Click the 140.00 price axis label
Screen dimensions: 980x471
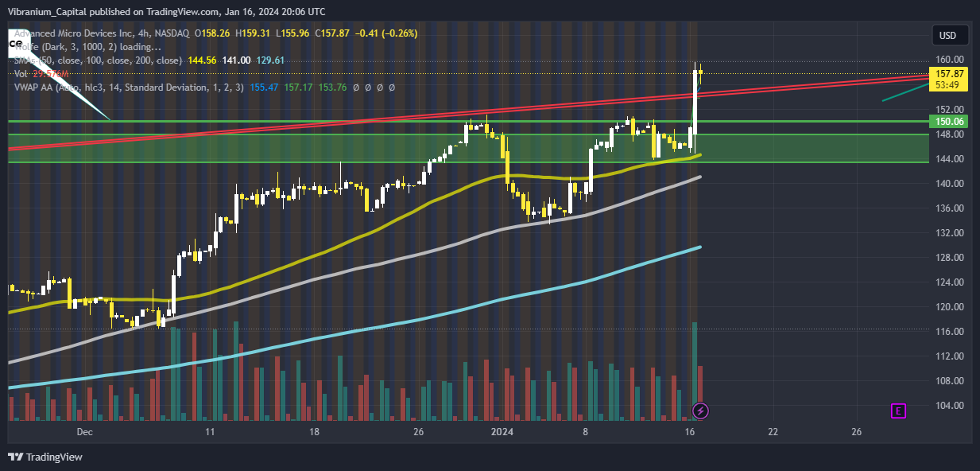[949, 184]
